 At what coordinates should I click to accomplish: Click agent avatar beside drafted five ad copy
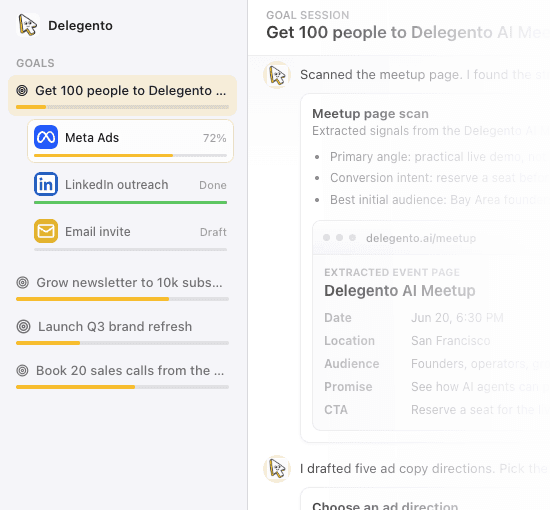[277, 469]
